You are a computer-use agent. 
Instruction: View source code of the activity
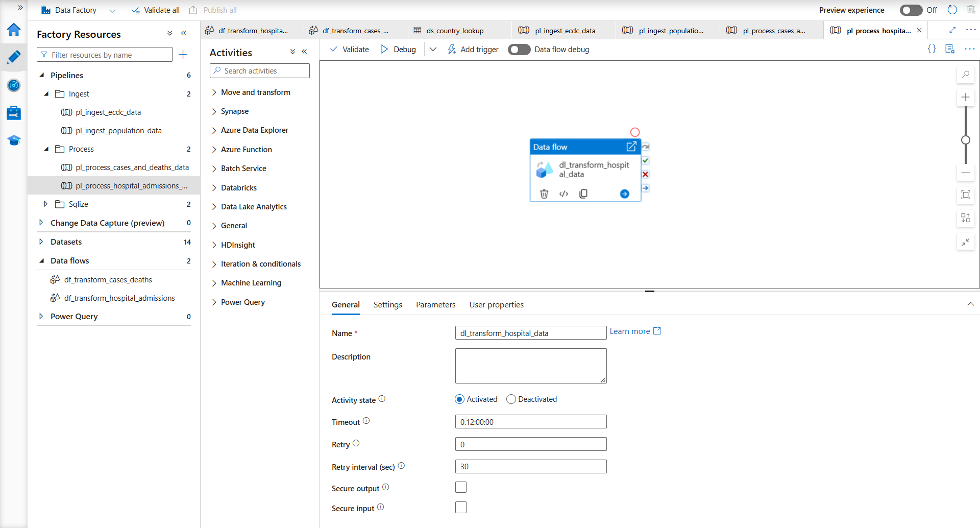point(564,194)
